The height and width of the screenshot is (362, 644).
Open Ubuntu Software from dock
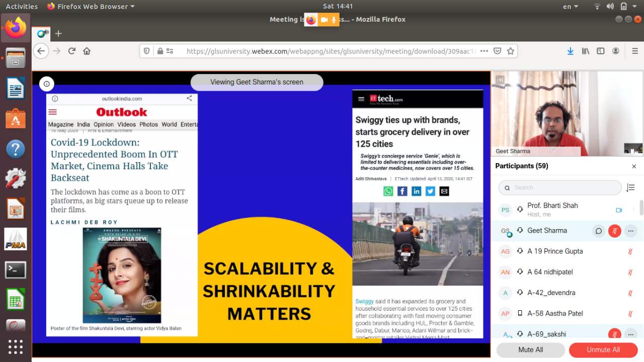pyautogui.click(x=16, y=118)
